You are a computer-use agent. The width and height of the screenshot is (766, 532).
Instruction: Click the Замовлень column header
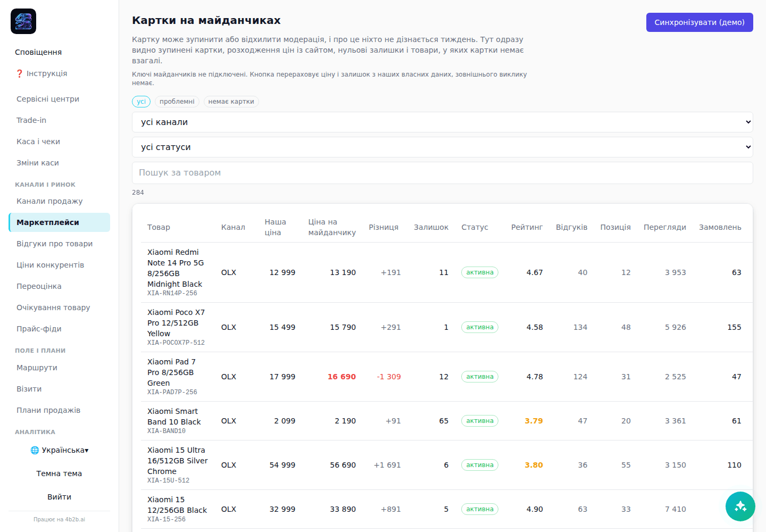point(720,227)
